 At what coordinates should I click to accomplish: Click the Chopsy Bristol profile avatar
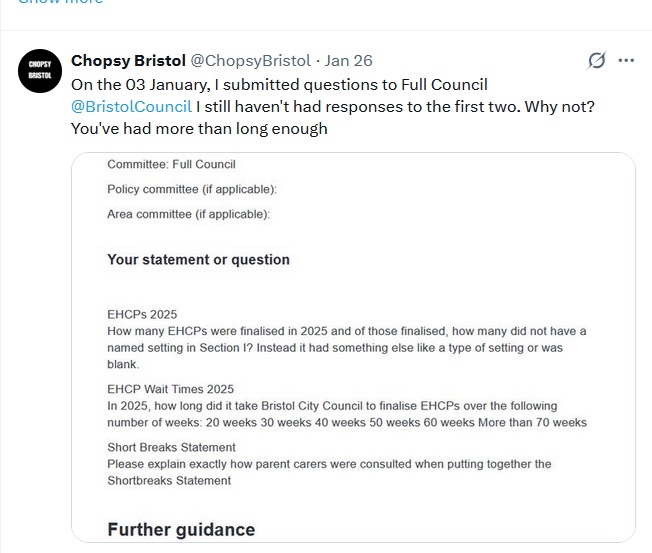point(41,70)
